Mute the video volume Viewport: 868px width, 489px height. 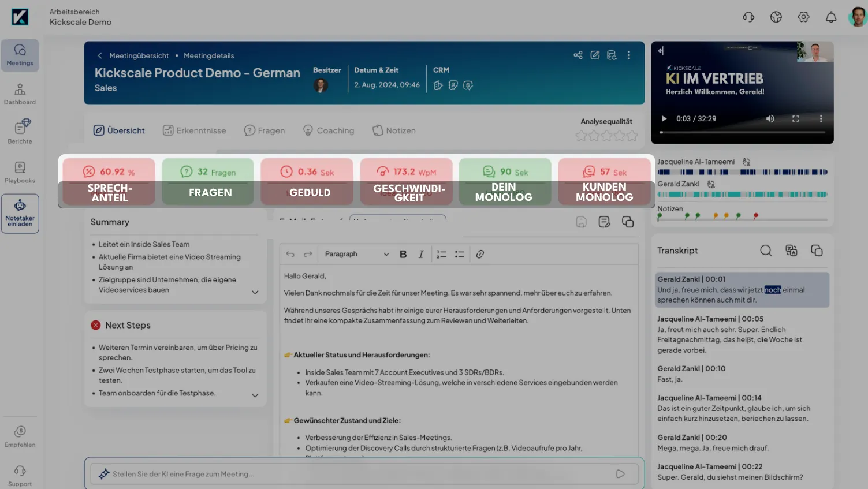pos(770,118)
